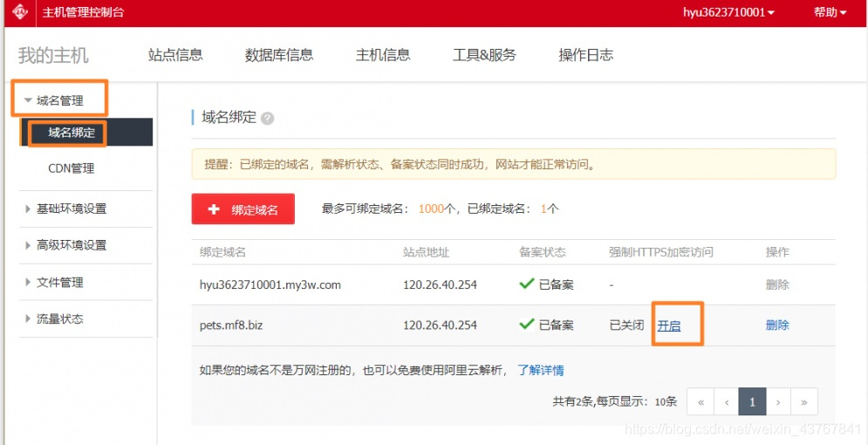Click the first page double-arrow pagination icon

click(700, 401)
